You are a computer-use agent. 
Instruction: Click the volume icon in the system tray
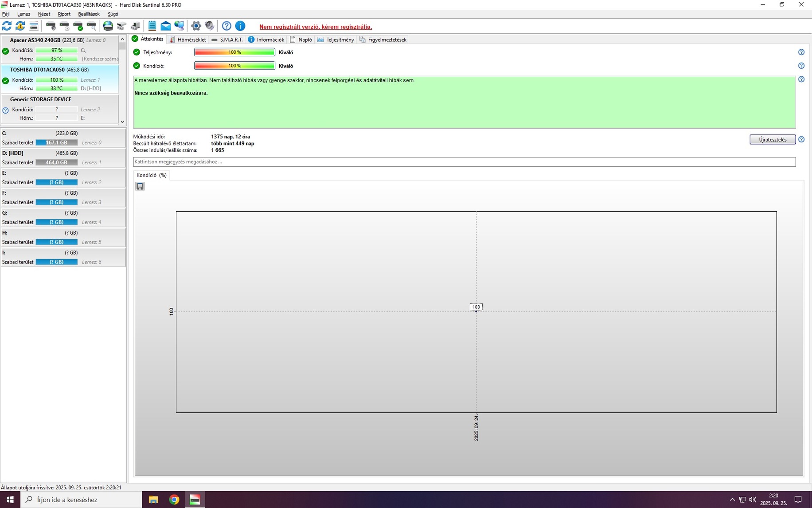click(753, 500)
